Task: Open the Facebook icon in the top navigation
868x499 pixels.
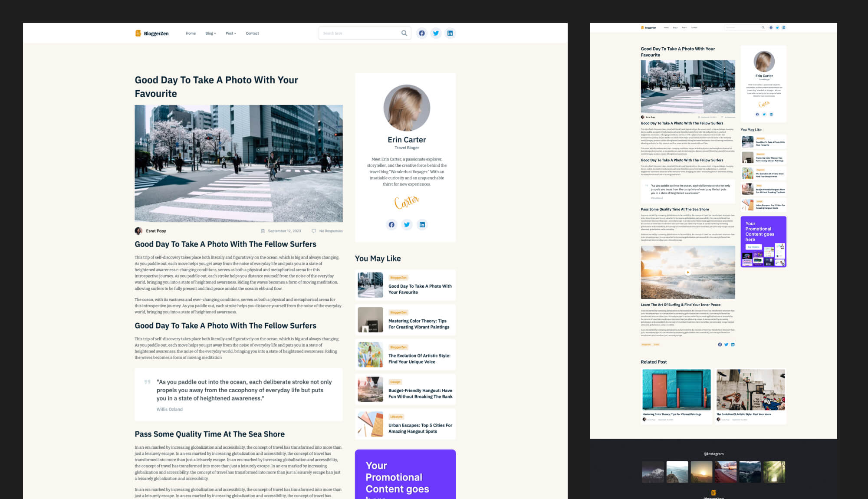Action: (421, 33)
